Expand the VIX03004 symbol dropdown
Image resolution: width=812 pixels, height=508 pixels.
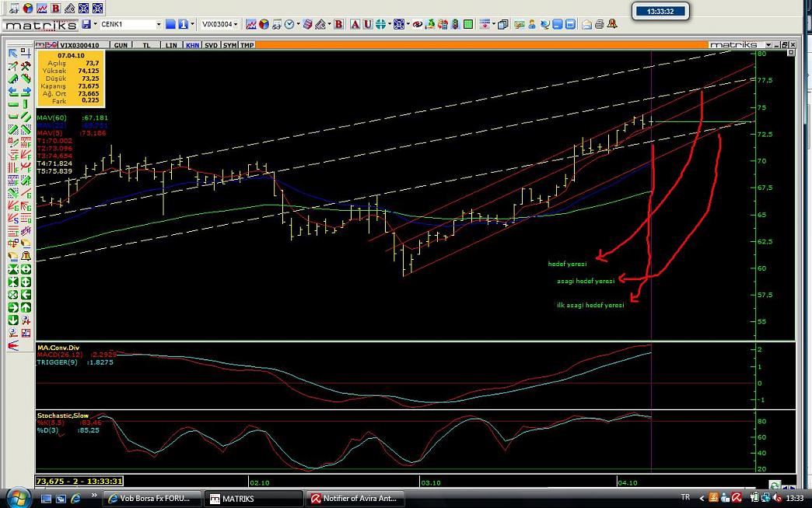coord(235,24)
